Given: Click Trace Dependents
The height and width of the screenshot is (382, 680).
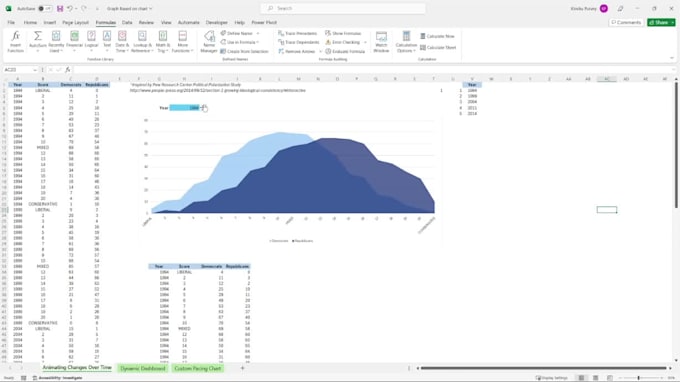Looking at the screenshot, I should click(298, 42).
